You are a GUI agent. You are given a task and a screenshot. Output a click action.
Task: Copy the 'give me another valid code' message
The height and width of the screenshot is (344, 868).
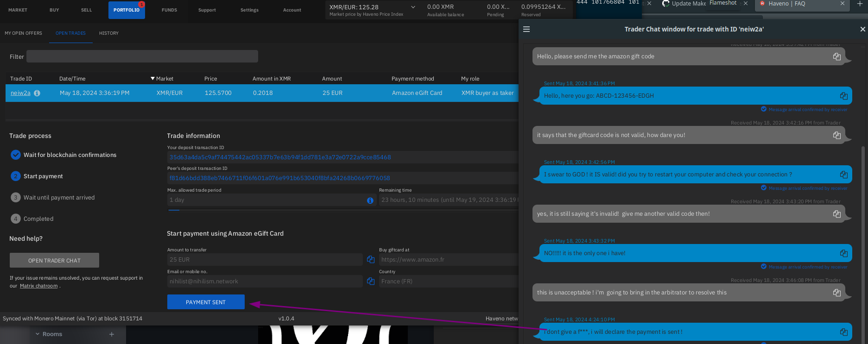click(x=837, y=214)
